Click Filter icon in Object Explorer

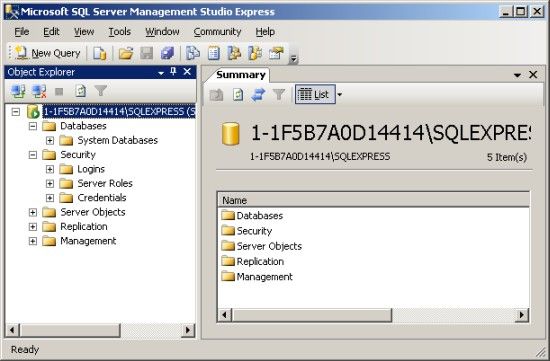click(101, 91)
